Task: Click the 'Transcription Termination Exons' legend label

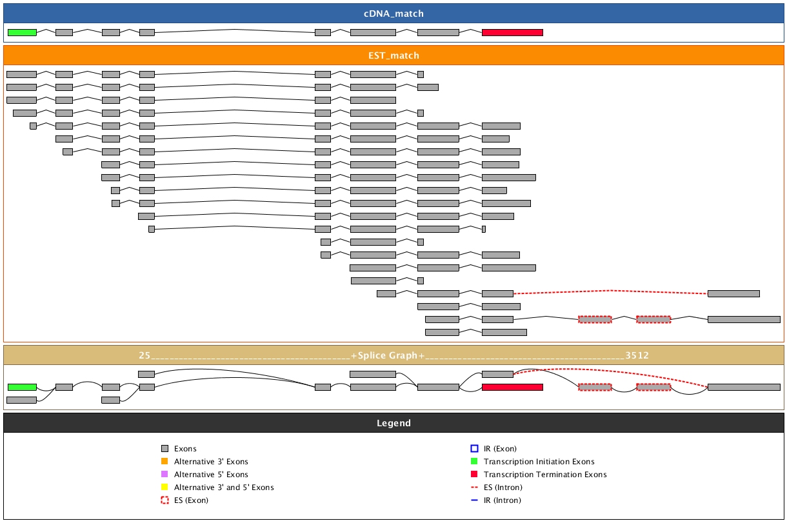Action: click(545, 475)
